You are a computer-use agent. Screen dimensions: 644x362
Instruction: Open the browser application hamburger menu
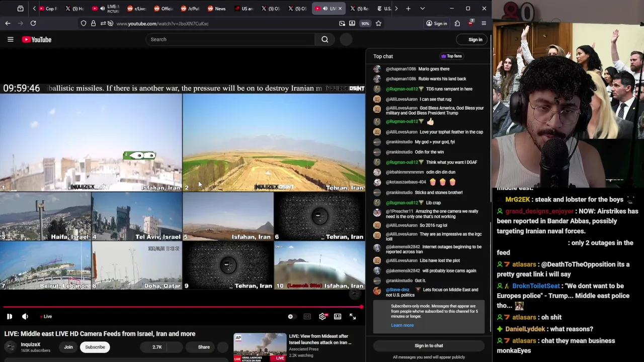[x=484, y=23]
